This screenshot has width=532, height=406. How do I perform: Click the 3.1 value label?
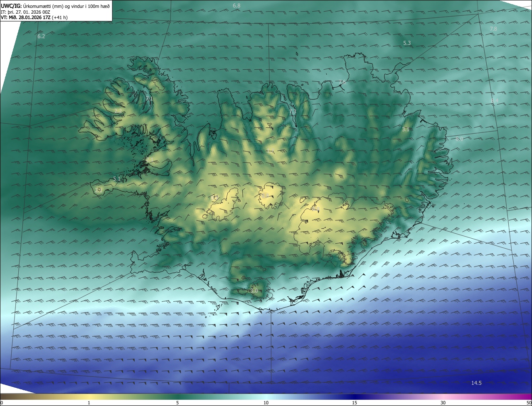[x=406, y=130]
